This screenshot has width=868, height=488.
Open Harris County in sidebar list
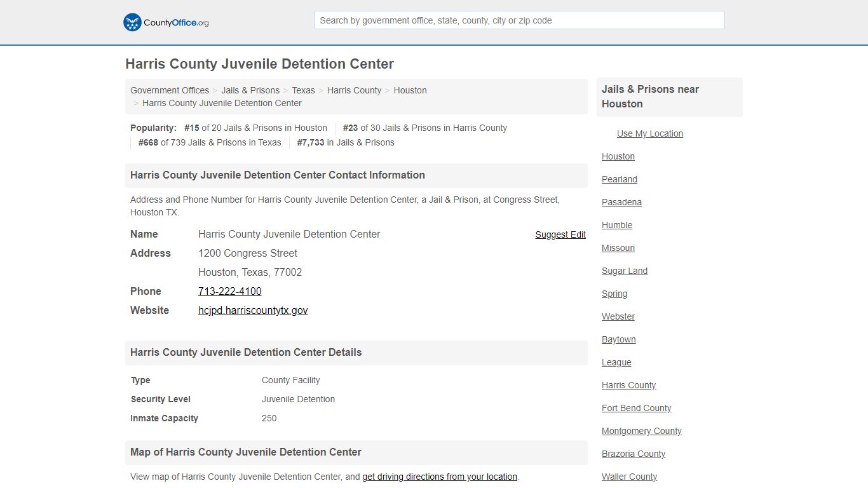[629, 385]
